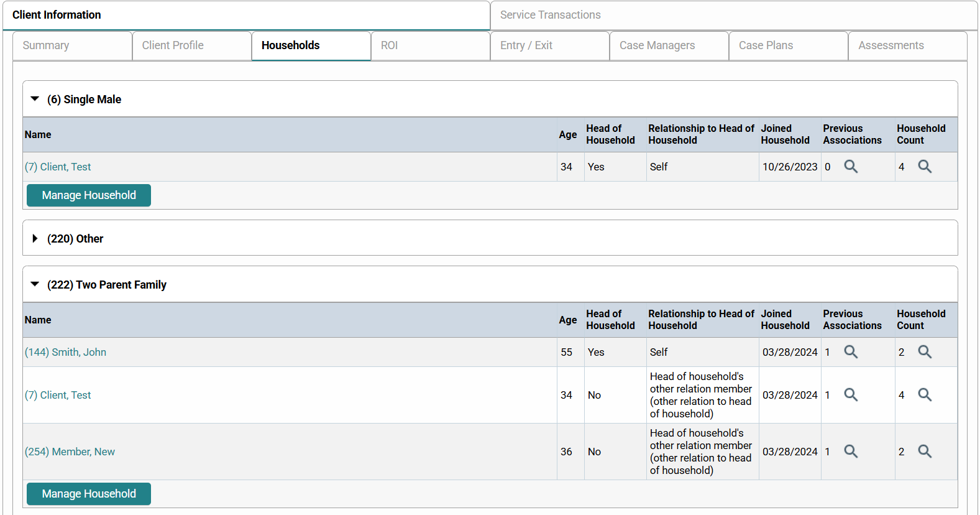Open Previous Associations for Client, Test in Two Parent Family

(x=850, y=395)
